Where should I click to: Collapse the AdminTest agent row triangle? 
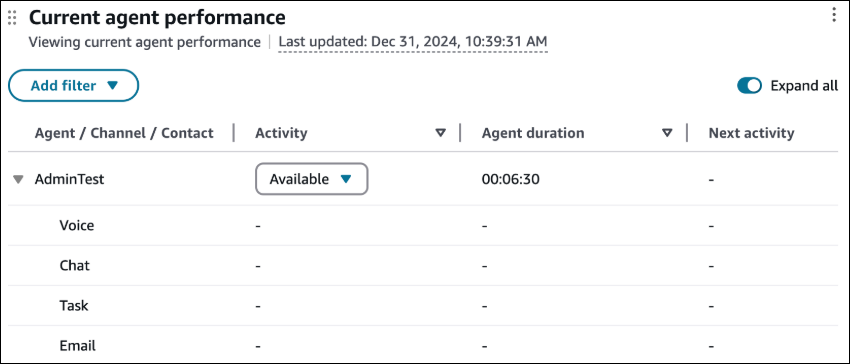18,180
